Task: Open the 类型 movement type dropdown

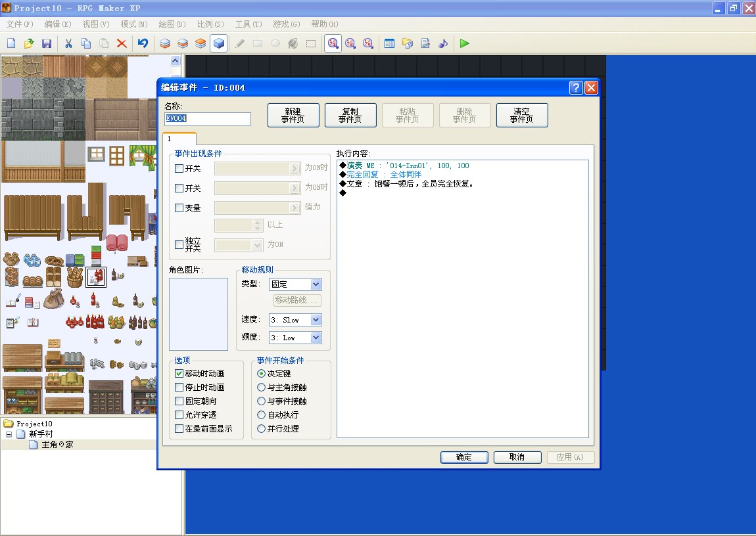Action: [x=295, y=284]
